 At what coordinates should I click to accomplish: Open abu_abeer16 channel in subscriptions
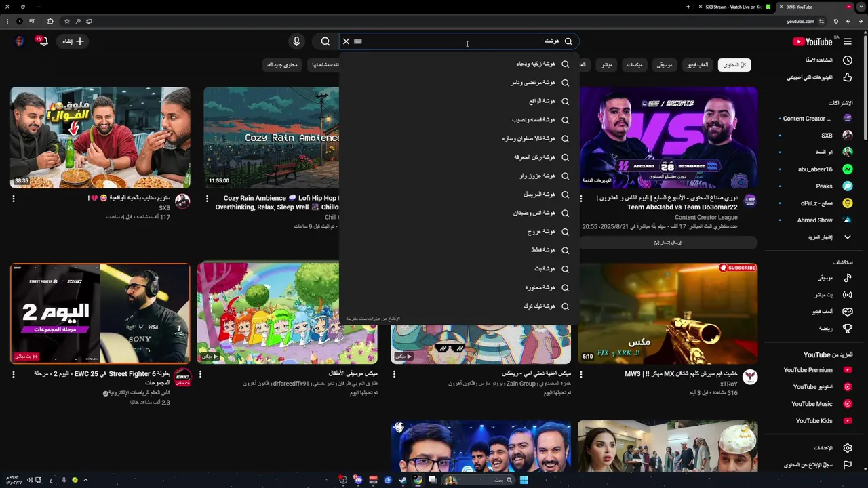pyautogui.click(x=816, y=169)
